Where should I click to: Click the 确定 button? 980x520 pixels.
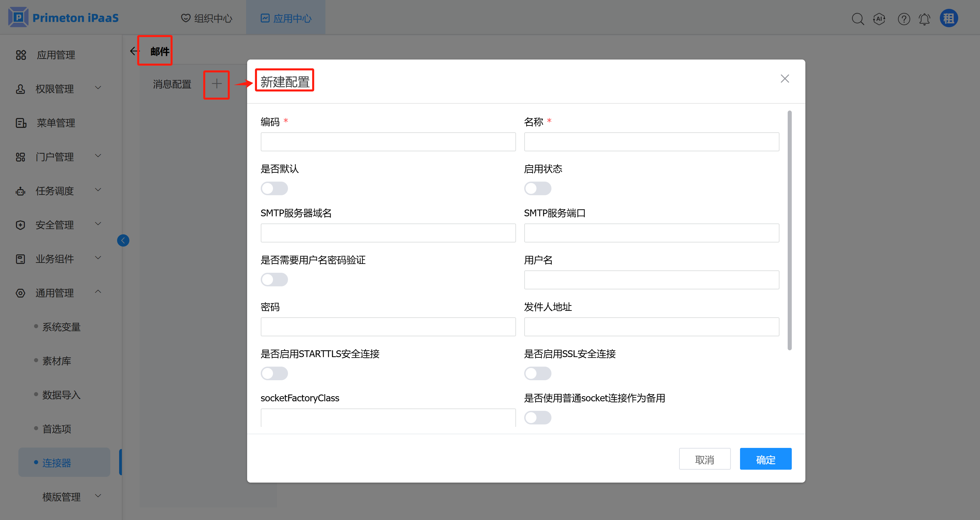coord(766,459)
